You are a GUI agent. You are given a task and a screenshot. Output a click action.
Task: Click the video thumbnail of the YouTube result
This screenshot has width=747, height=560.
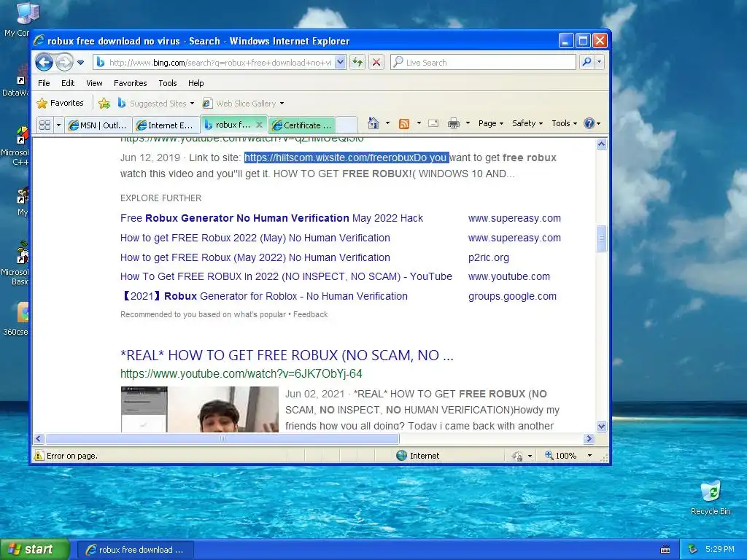coord(200,409)
